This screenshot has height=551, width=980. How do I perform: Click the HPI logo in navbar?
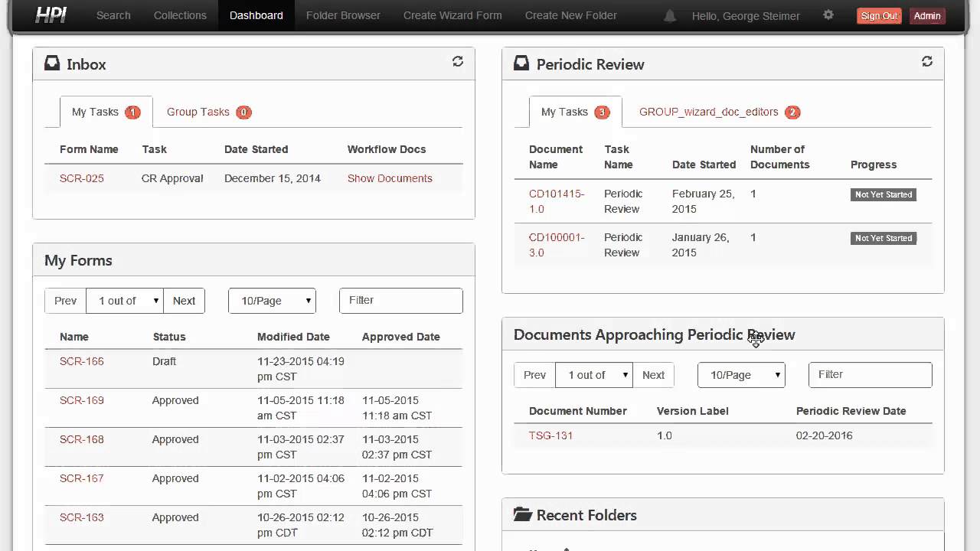(51, 15)
